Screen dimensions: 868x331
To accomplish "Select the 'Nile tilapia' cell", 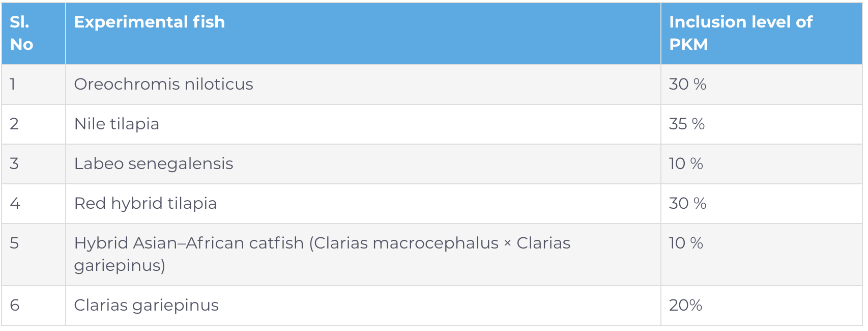I will [117, 124].
